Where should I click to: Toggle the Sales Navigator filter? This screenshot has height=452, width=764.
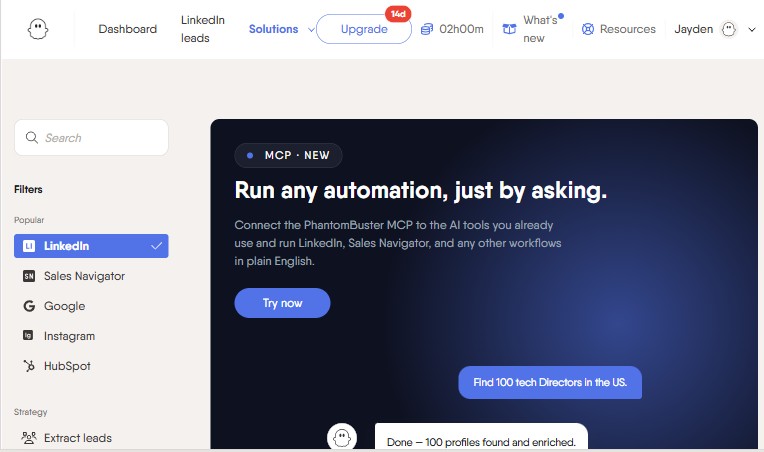point(91,276)
